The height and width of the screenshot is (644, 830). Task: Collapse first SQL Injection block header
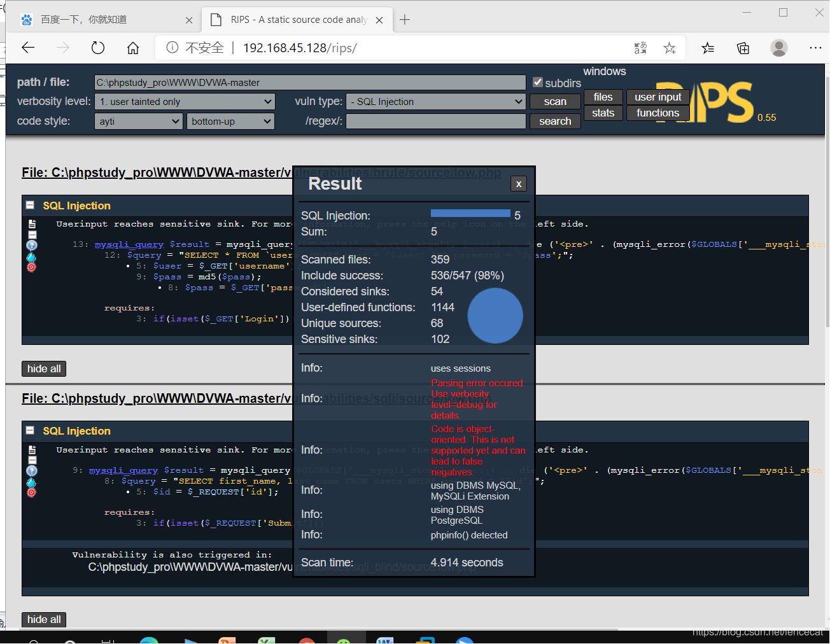tap(30, 205)
